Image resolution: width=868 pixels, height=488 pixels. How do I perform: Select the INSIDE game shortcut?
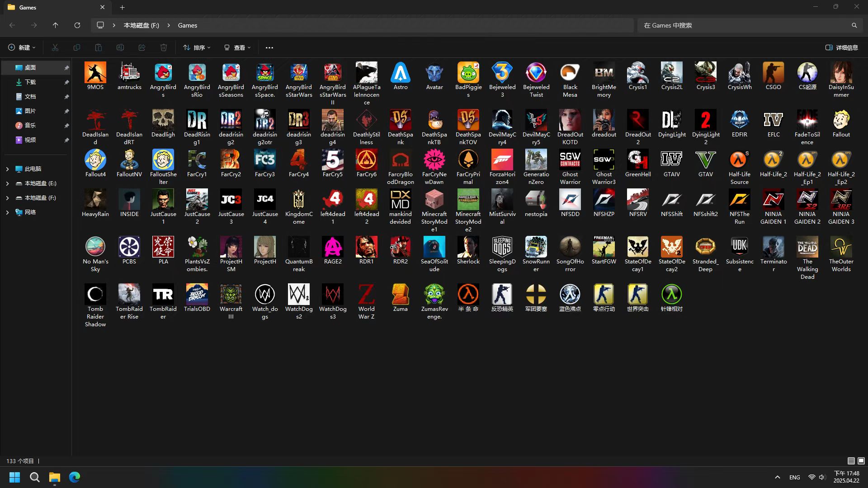coord(129,199)
